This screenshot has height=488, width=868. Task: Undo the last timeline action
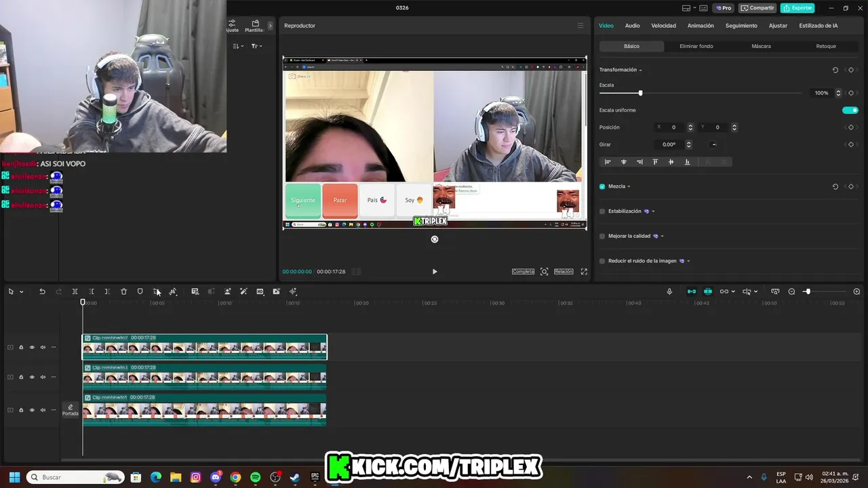tap(42, 291)
